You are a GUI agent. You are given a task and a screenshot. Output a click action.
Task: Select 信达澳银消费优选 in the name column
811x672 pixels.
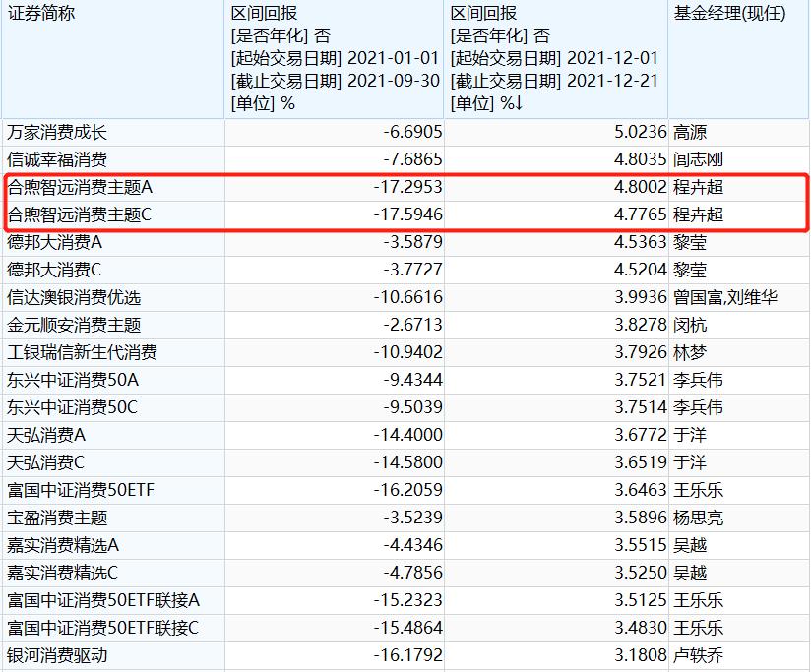click(x=74, y=297)
